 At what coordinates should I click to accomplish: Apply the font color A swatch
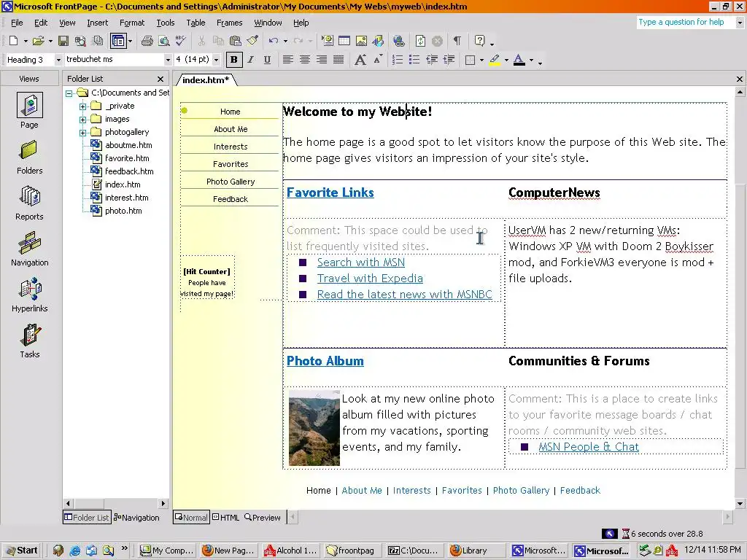[x=519, y=60]
